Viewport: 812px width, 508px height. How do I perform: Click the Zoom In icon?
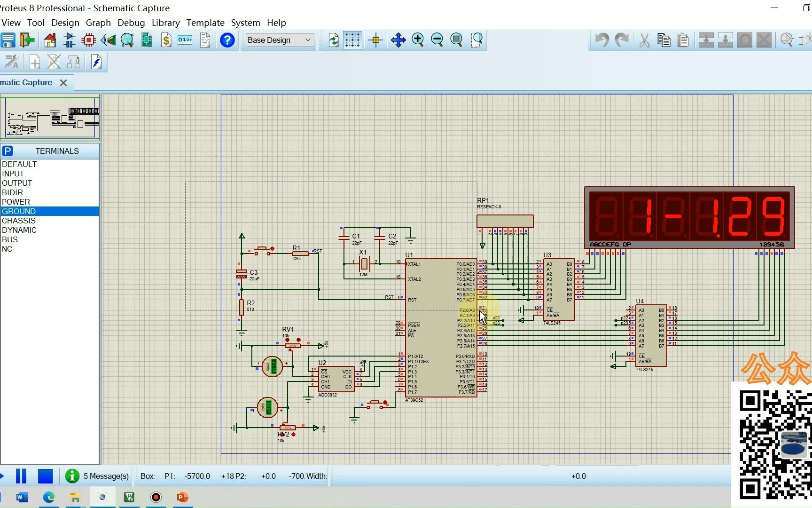click(x=418, y=40)
